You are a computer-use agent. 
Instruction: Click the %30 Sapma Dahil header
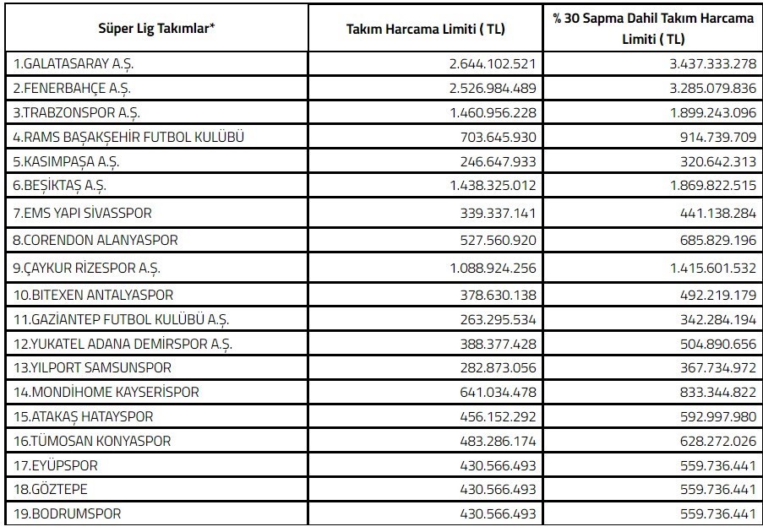[x=653, y=28]
